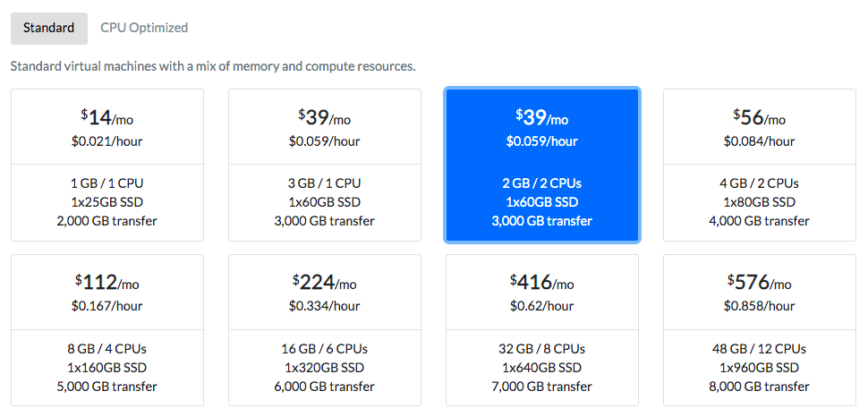Pick the $416/mo 32 GB / 8 CPUs plan

click(542, 330)
